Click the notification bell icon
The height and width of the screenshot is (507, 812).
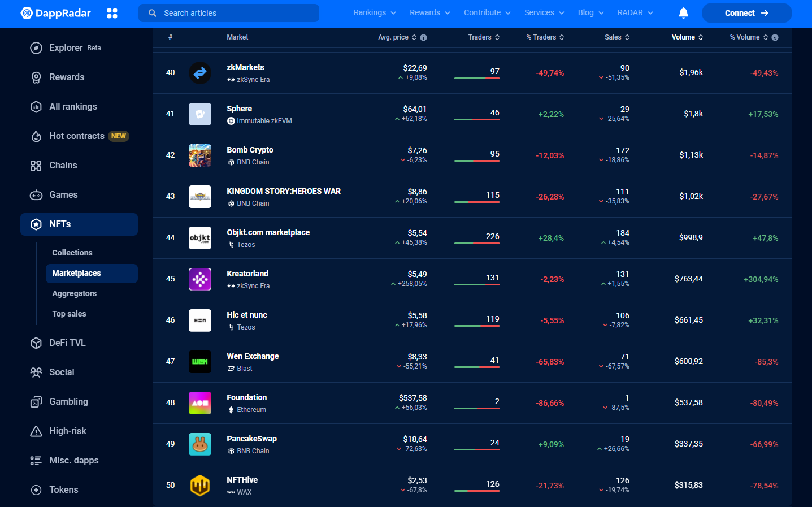(683, 13)
